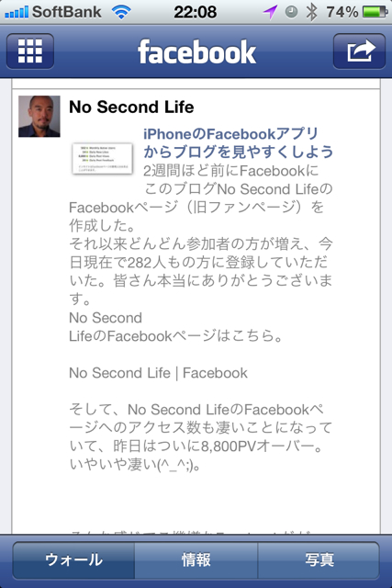Tap the battery indicator icon

pyautogui.click(x=375, y=12)
